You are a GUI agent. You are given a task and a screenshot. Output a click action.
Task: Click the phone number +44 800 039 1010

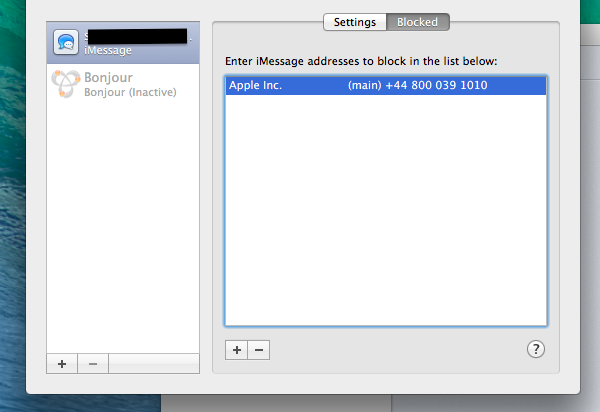tap(436, 85)
